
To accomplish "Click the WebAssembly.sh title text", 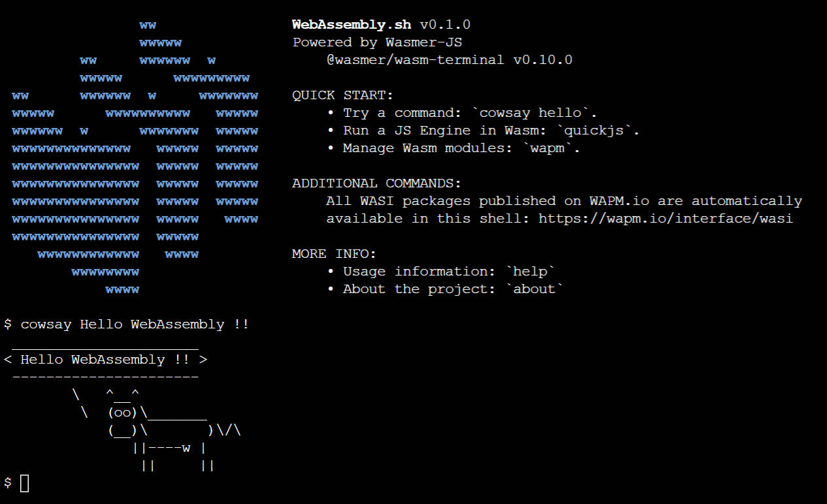I will click(351, 25).
